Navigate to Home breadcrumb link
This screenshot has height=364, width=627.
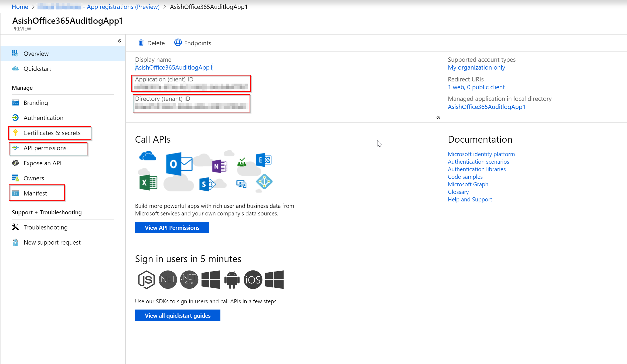[20, 7]
